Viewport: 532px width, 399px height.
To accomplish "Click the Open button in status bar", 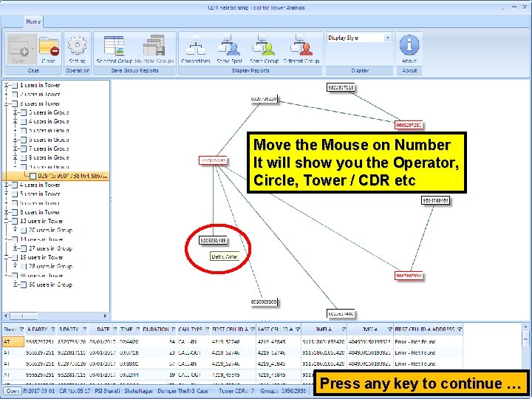I will pos(13,391).
